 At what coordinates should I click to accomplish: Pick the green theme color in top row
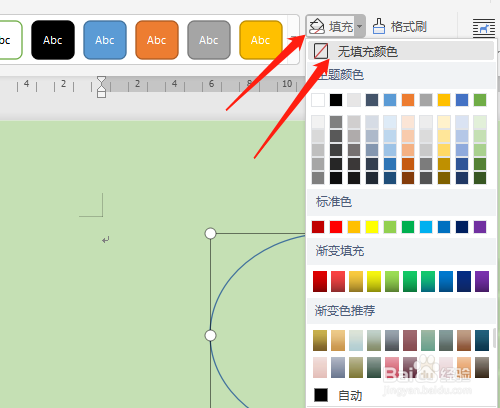480,100
